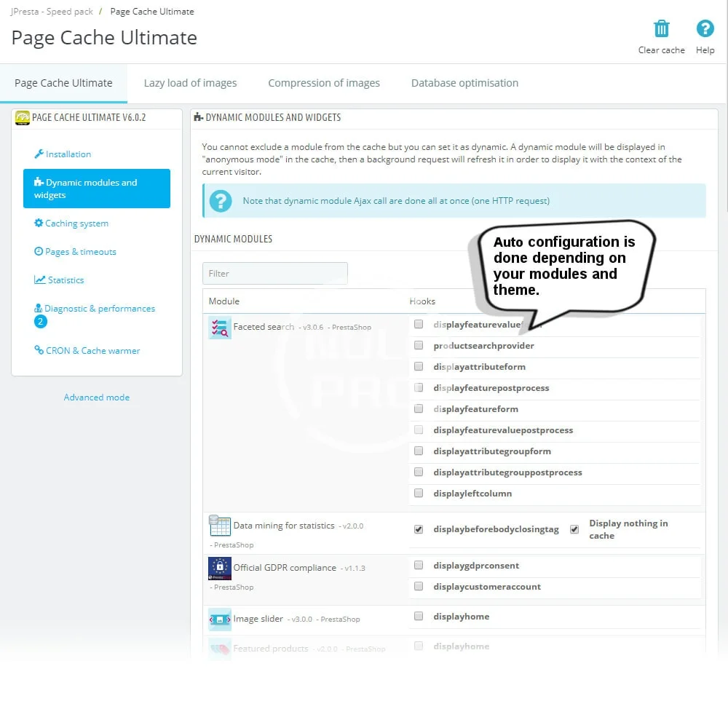Tick the displayleftcolumn hook checkbox
The image size is (728, 728).
[419, 494]
